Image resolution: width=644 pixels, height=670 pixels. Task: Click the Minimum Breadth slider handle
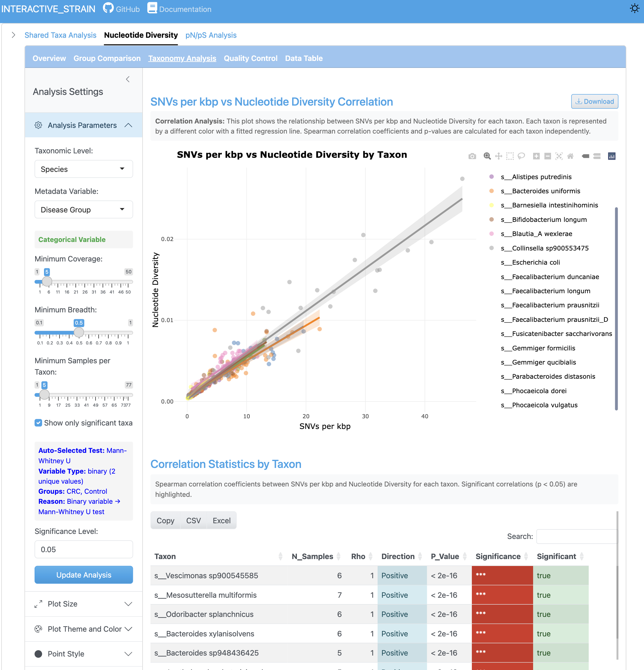click(x=79, y=332)
